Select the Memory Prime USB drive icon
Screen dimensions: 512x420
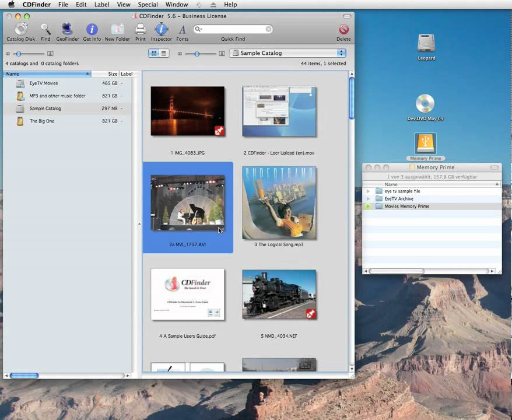[425, 143]
